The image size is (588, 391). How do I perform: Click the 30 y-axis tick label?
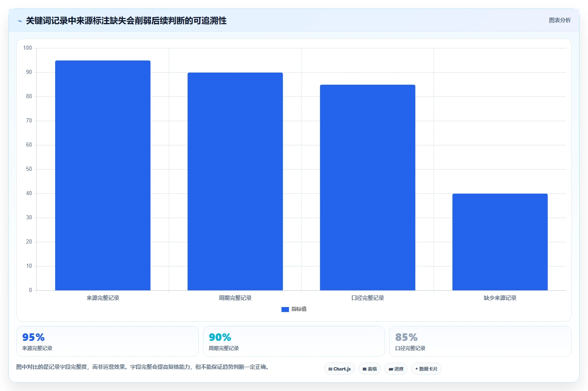pos(29,218)
